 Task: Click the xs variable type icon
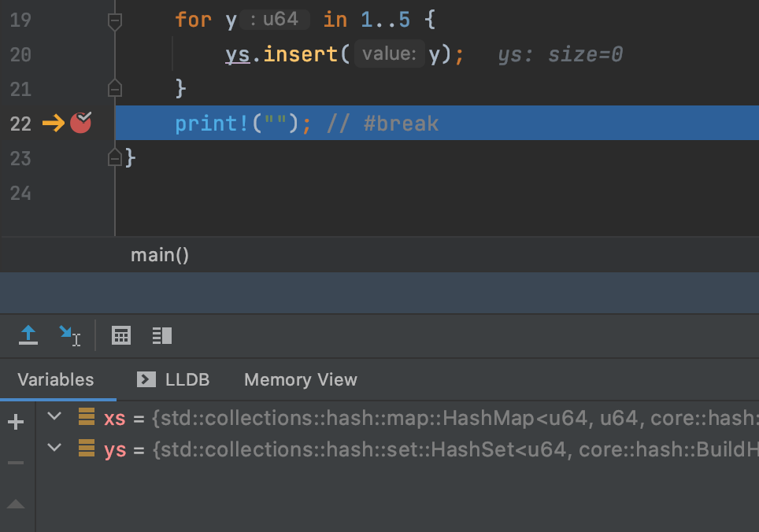(x=87, y=417)
